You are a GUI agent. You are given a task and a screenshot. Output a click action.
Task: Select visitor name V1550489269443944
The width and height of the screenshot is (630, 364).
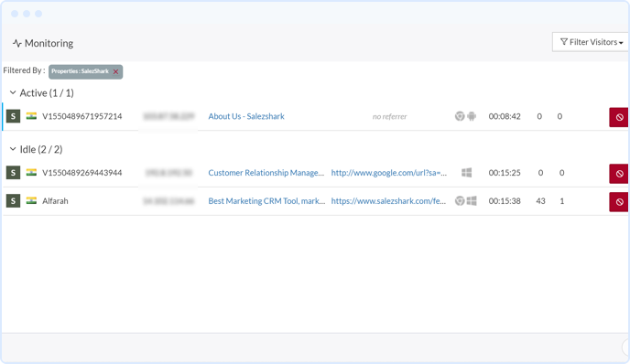pos(82,173)
